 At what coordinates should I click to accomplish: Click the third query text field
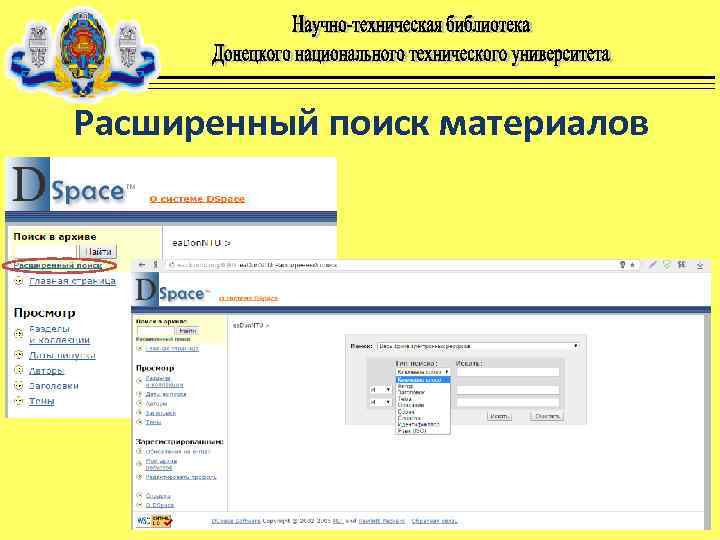508,402
